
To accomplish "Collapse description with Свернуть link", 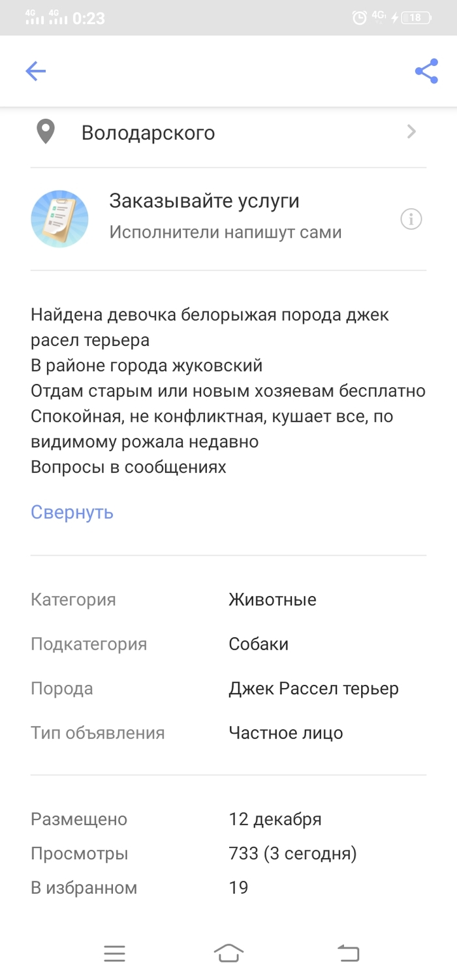I will pos(72,513).
